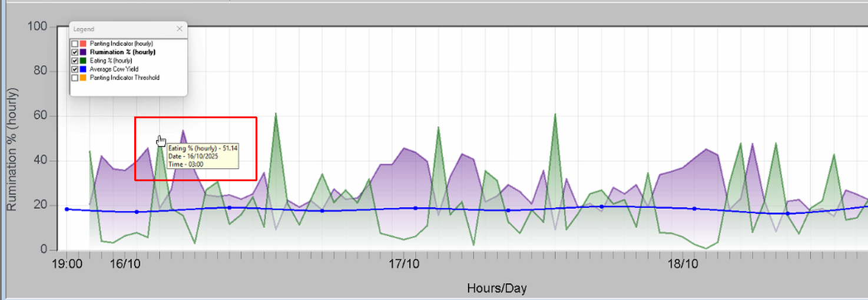Enable the Panting Indicator Threshold checkbox

pyautogui.click(x=75, y=78)
